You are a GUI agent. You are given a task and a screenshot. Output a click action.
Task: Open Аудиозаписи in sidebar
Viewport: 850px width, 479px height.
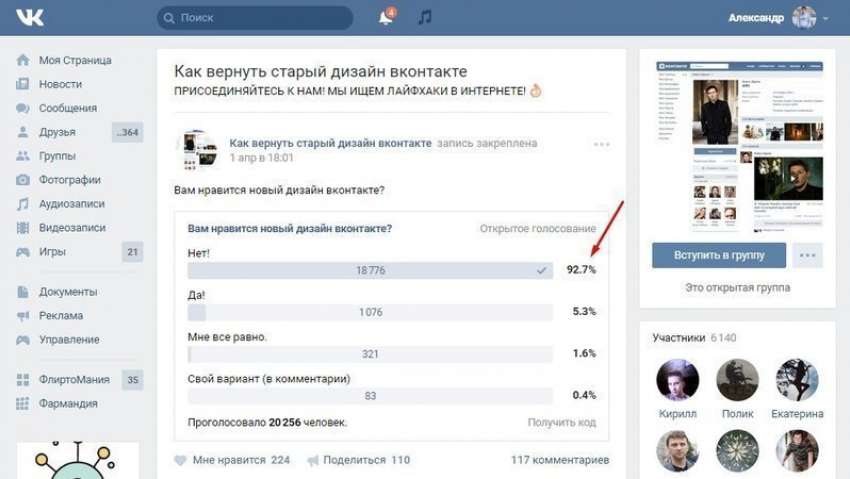(x=72, y=204)
